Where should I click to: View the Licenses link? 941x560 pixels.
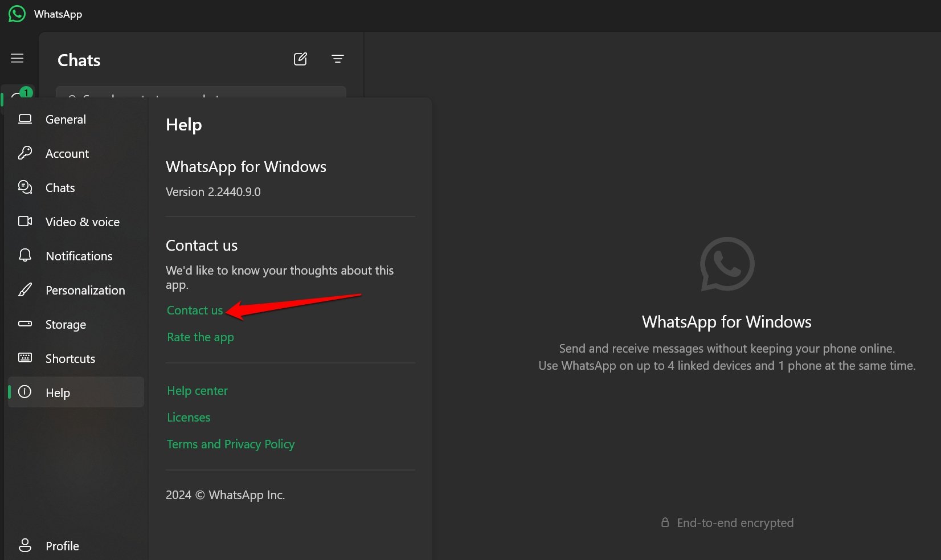[x=189, y=418]
